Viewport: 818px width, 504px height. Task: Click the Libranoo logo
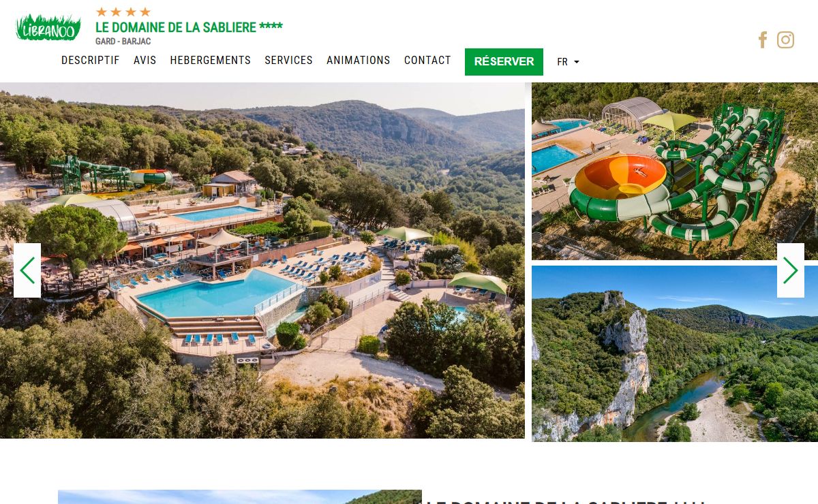point(48,27)
